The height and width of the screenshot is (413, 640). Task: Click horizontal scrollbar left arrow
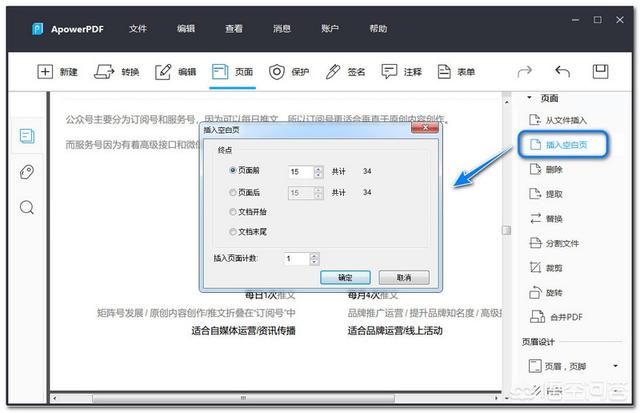[55, 398]
